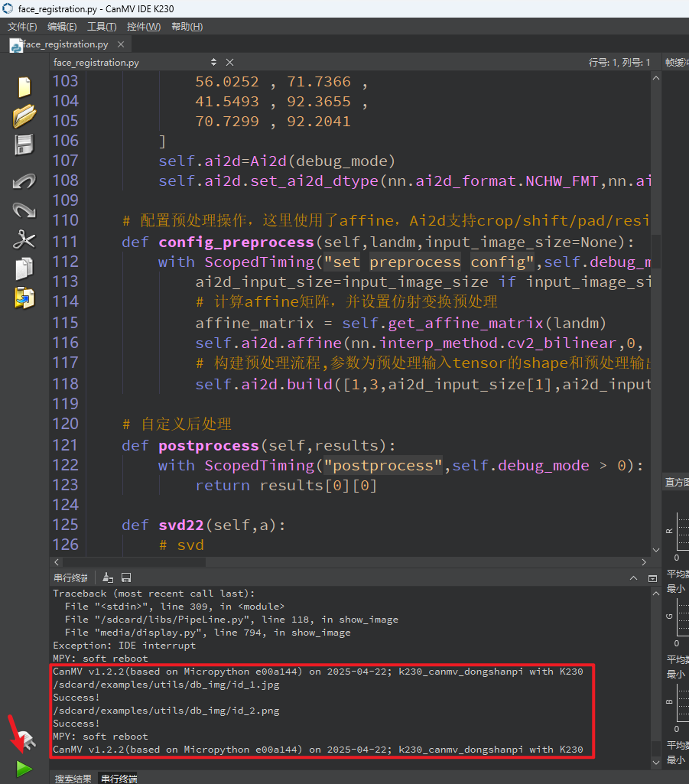The height and width of the screenshot is (784, 689).
Task: Click the New File icon in sidebar
Action: [x=24, y=87]
